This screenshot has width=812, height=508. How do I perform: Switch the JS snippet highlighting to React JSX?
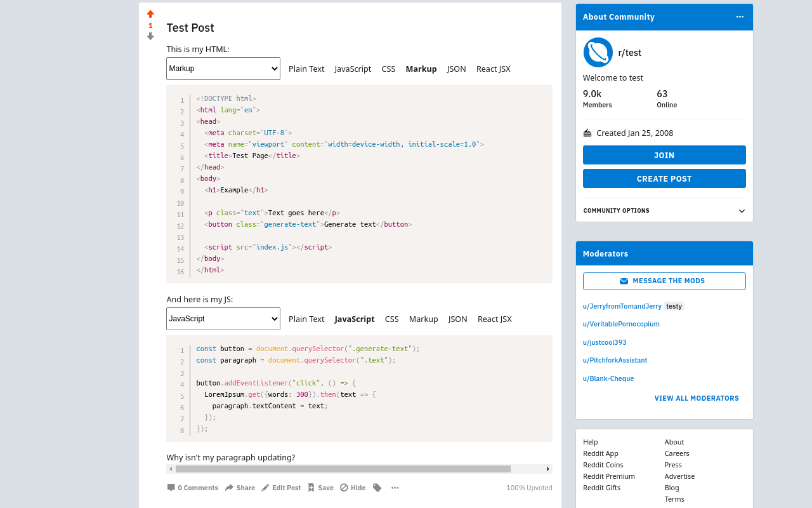tap(494, 319)
